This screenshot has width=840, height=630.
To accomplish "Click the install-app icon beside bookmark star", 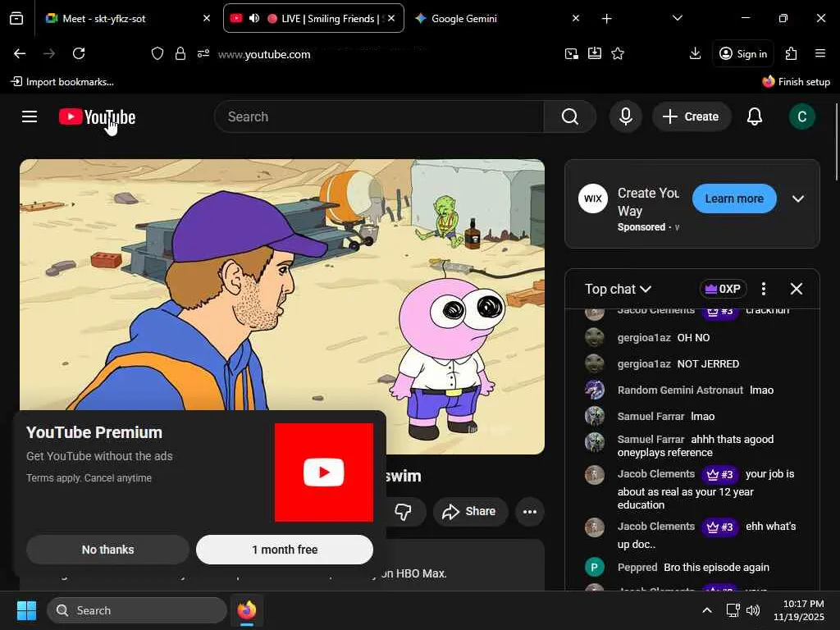I will click(595, 53).
